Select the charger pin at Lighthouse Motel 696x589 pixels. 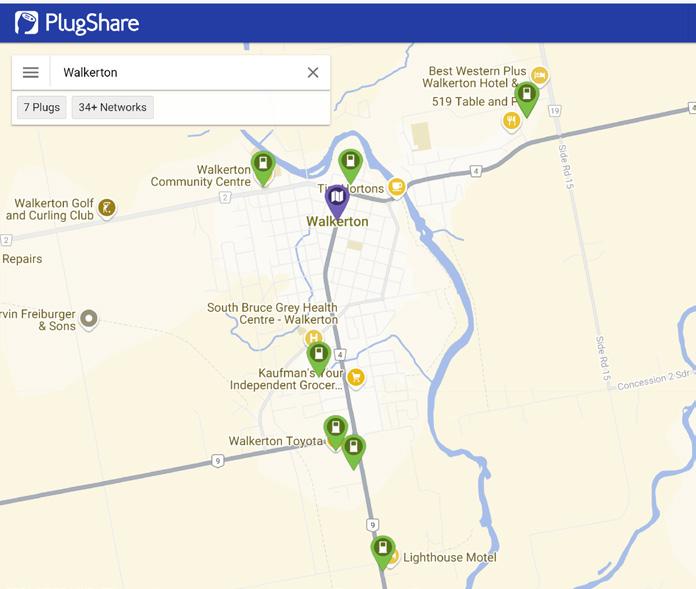coord(383,553)
